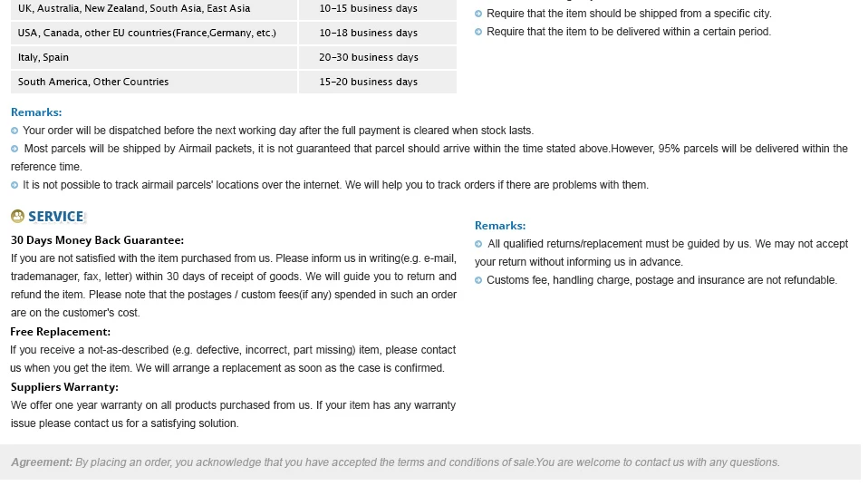Select 'South America, Other Countries' row
The width and height of the screenshot is (868, 496).
pos(234,82)
